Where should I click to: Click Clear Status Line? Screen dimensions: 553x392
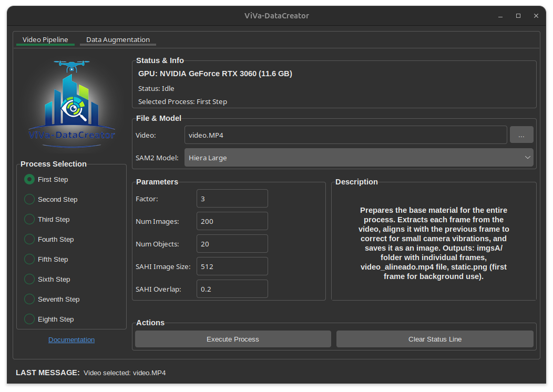point(435,339)
